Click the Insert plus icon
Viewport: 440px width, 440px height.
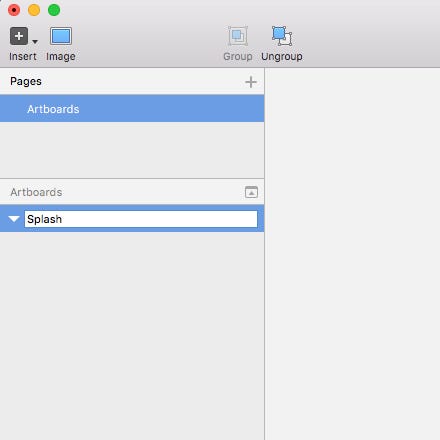click(19, 36)
